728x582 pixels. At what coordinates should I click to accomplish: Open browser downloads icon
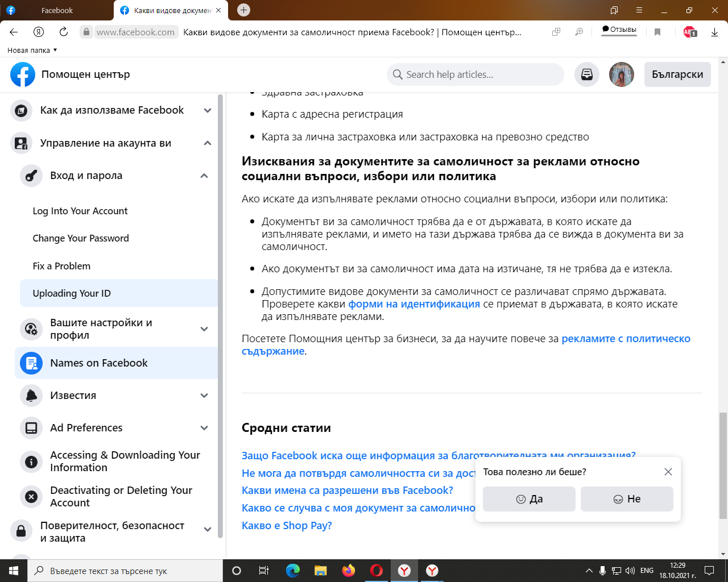pyautogui.click(x=715, y=32)
